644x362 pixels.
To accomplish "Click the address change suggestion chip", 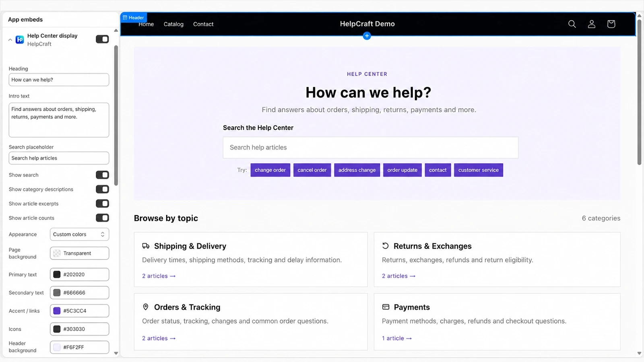I will click(x=357, y=170).
